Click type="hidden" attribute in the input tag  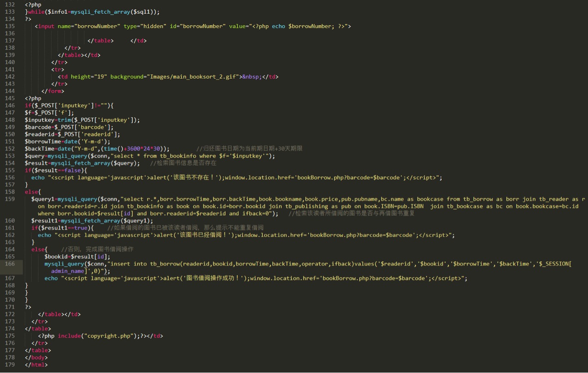click(145, 26)
